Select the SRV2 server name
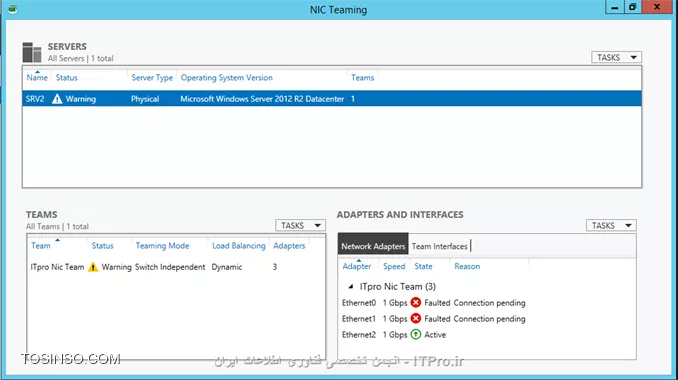 tap(35, 99)
